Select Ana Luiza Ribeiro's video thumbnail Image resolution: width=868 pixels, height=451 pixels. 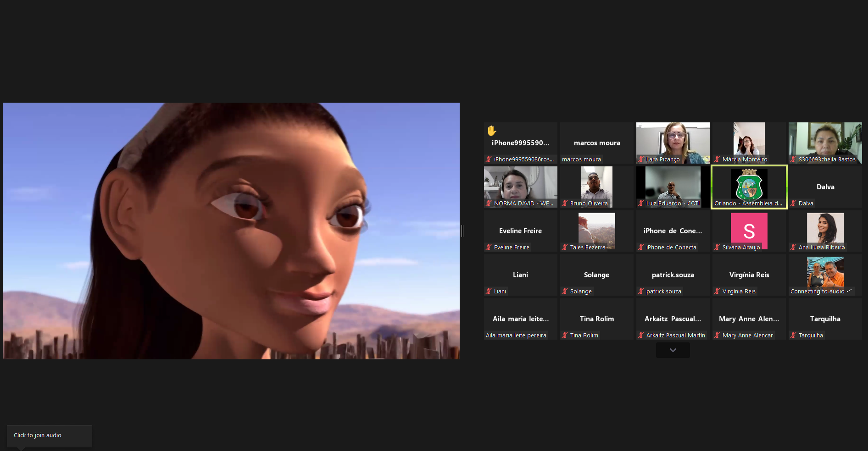825,228
